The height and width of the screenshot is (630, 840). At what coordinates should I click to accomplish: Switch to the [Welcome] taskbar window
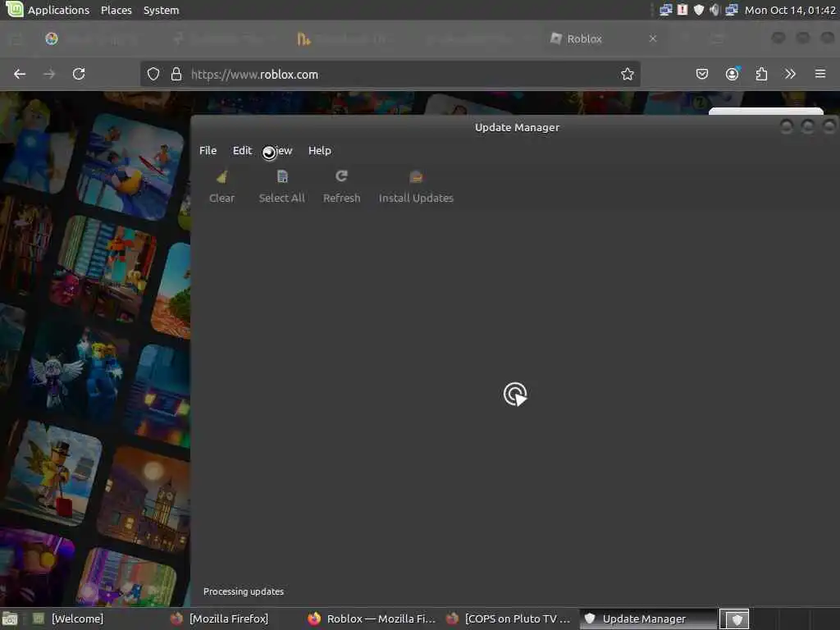[x=78, y=619]
